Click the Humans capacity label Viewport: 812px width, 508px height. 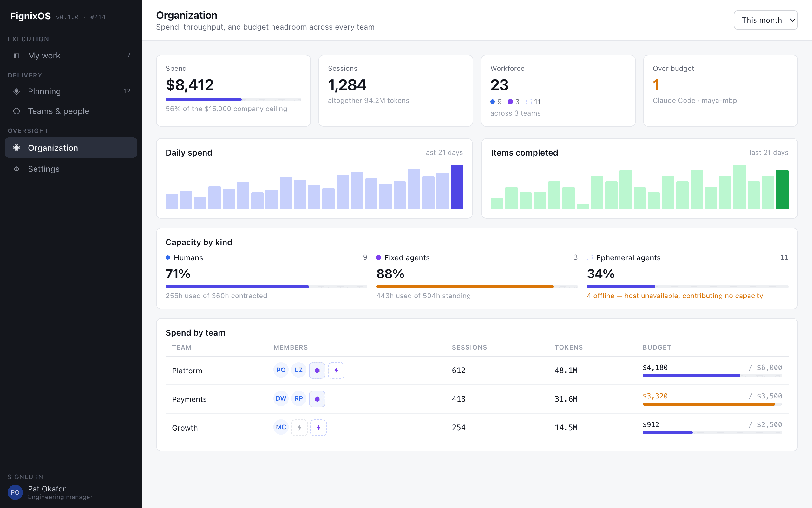(x=188, y=258)
